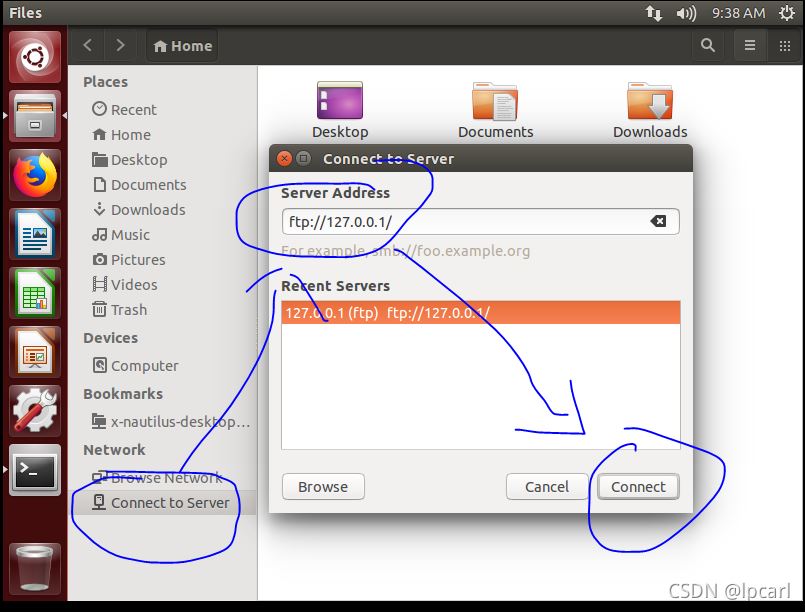This screenshot has width=805, height=612.
Task: Select Connect to Server in sidebar
Action: (162, 503)
